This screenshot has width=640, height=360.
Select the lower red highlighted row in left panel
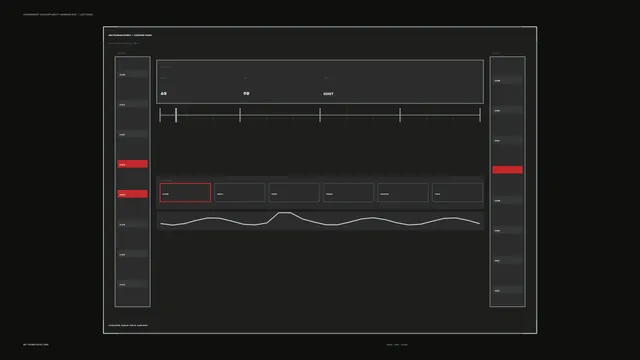tap(133, 194)
